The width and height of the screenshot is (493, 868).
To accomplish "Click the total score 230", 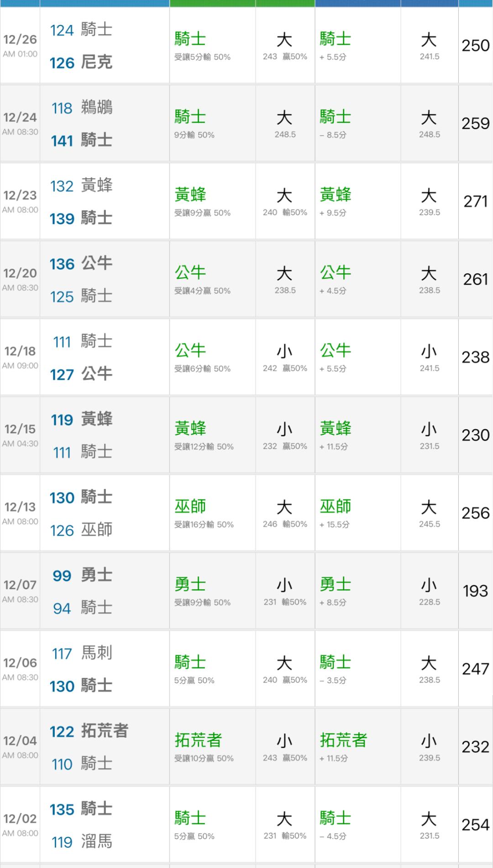I will 475,435.
